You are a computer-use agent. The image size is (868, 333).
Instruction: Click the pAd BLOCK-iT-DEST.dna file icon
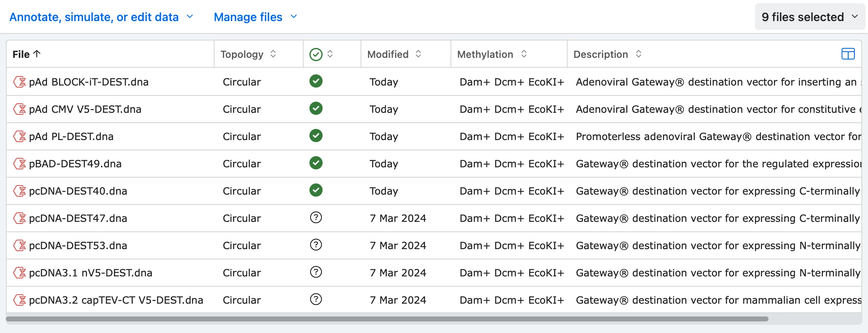(x=19, y=82)
